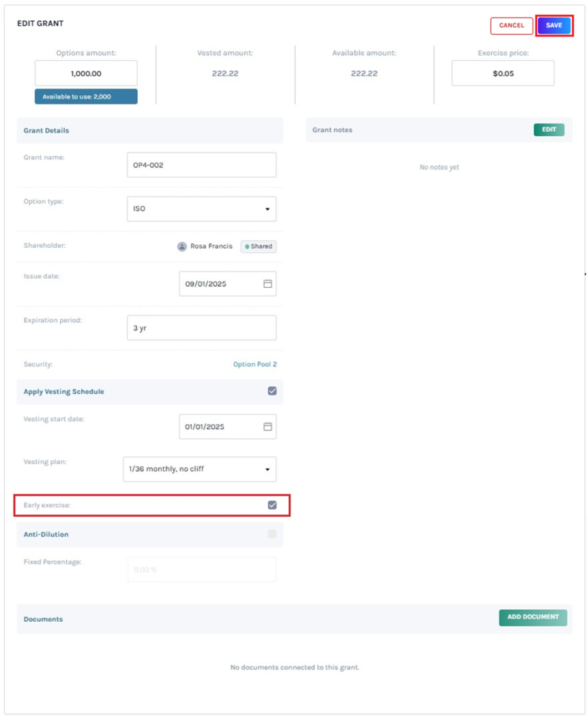Click Rosa Francis shareholder avatar icon

182,246
